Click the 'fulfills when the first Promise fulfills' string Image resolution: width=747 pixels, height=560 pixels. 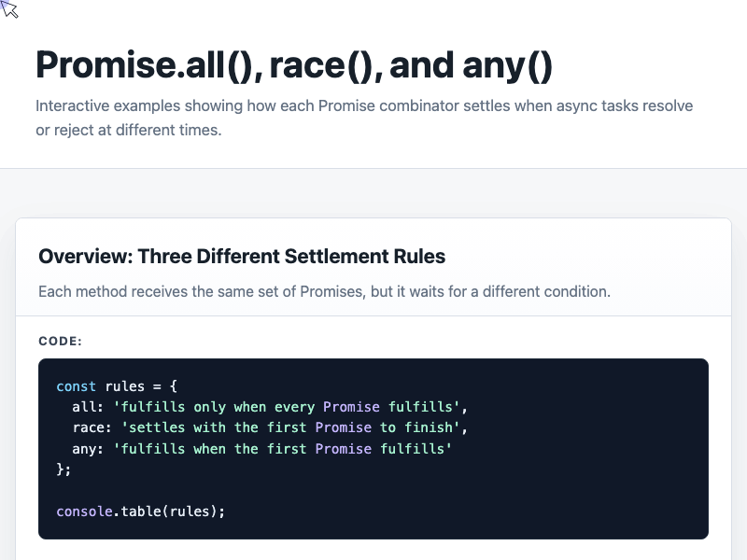click(x=282, y=449)
